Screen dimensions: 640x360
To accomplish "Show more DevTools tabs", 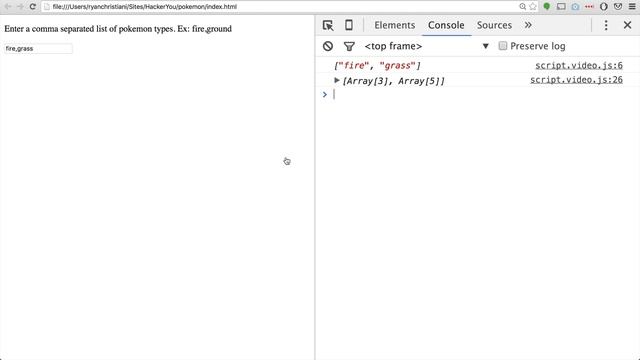I will (x=528, y=25).
